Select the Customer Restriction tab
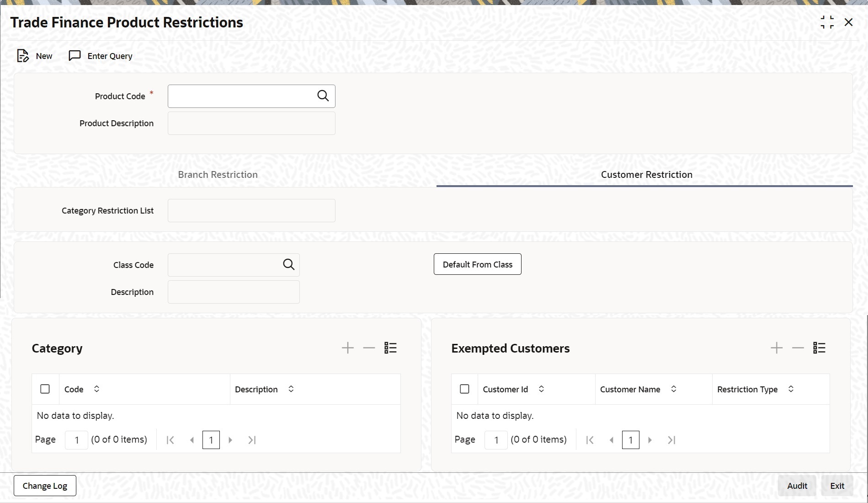The height and width of the screenshot is (503, 868). (x=646, y=175)
